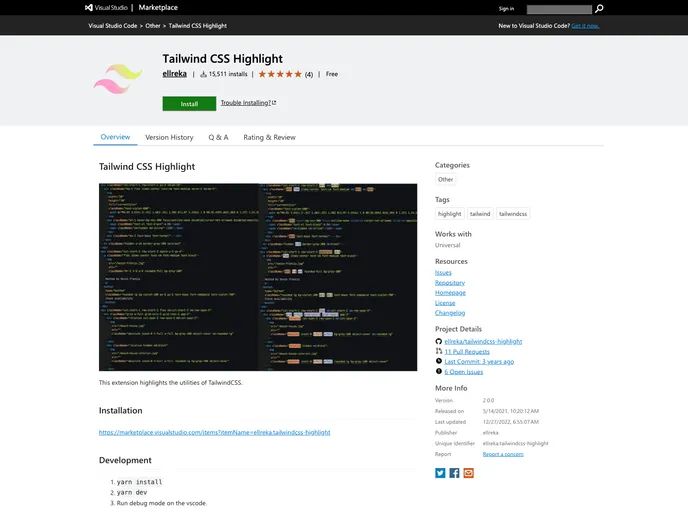Share the extension on Facebook

click(x=454, y=473)
